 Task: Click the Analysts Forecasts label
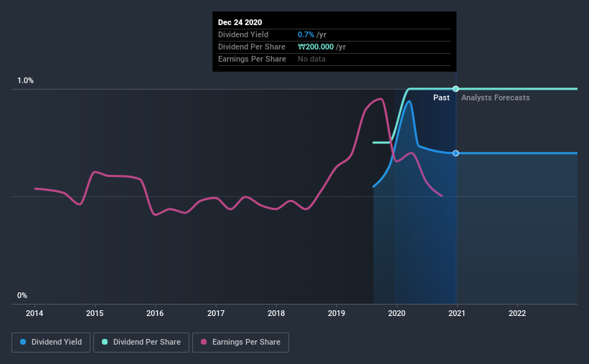tap(496, 97)
